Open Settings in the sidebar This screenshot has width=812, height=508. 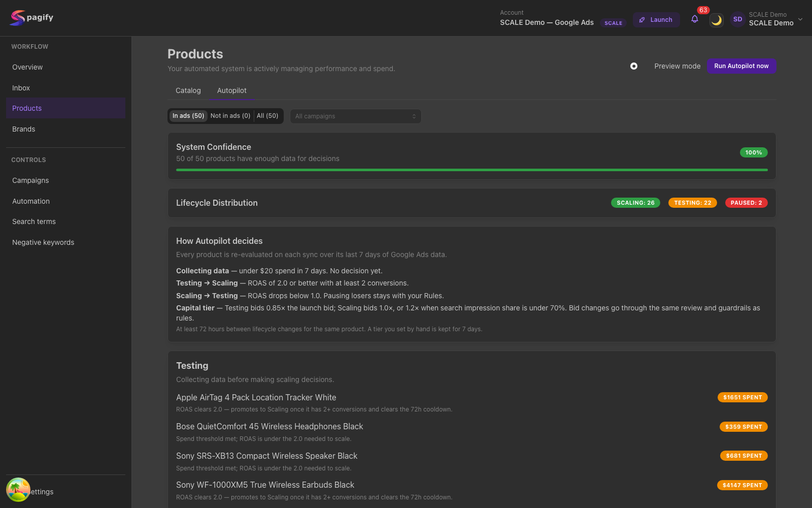tap(65, 492)
